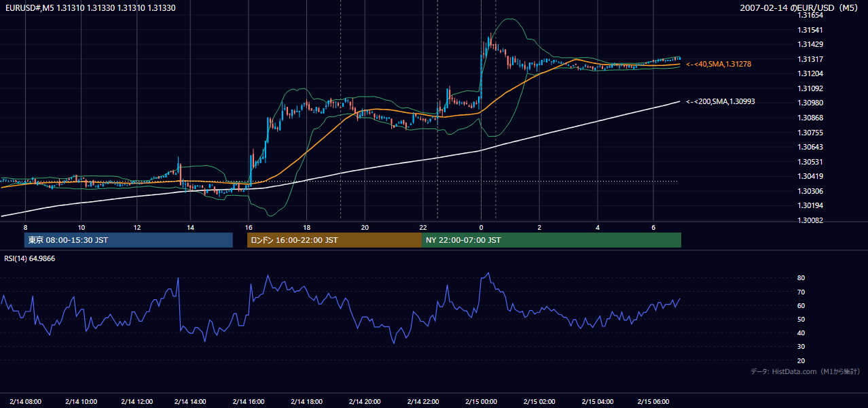
Task: Select price level 1.31429 on the axis
Action: (x=810, y=44)
